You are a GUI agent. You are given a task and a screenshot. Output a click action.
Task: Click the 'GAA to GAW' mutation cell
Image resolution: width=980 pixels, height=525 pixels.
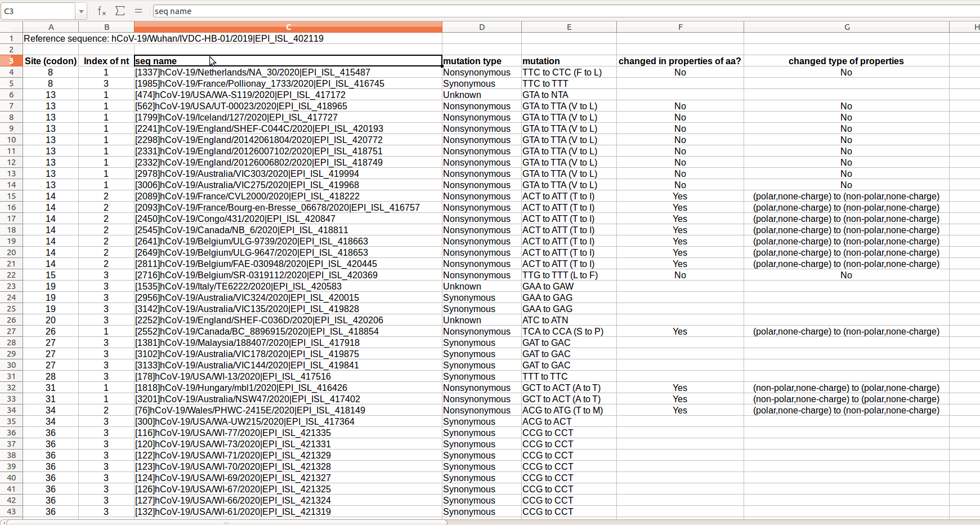[569, 286]
